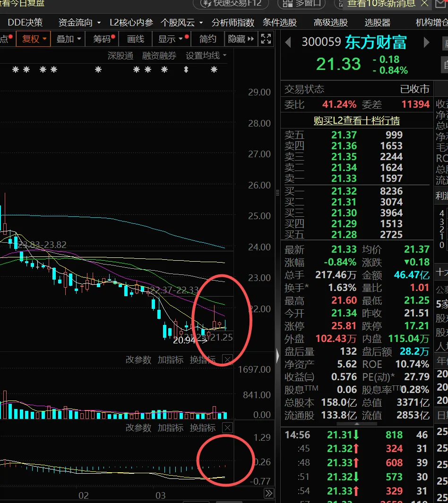Open the 选股器 menu
The height and width of the screenshot is (503, 448).
[378, 23]
